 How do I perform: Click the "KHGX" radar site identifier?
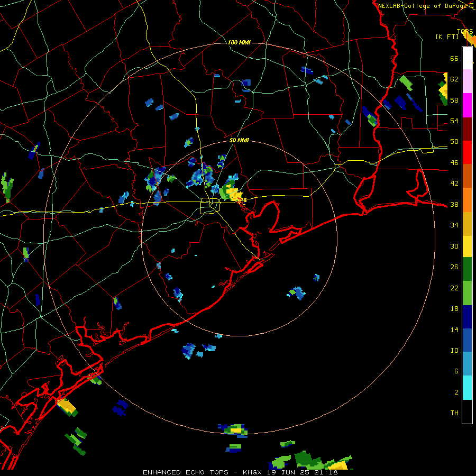pyautogui.click(x=253, y=472)
